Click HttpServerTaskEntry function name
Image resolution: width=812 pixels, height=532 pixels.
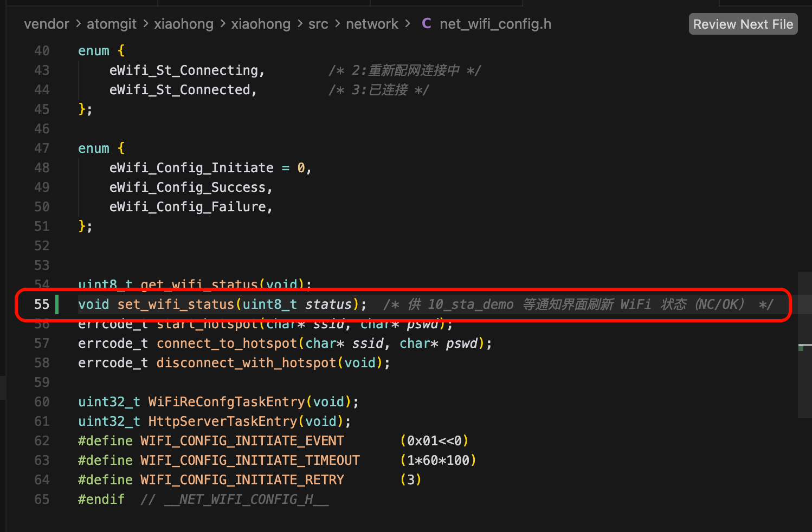coord(223,421)
